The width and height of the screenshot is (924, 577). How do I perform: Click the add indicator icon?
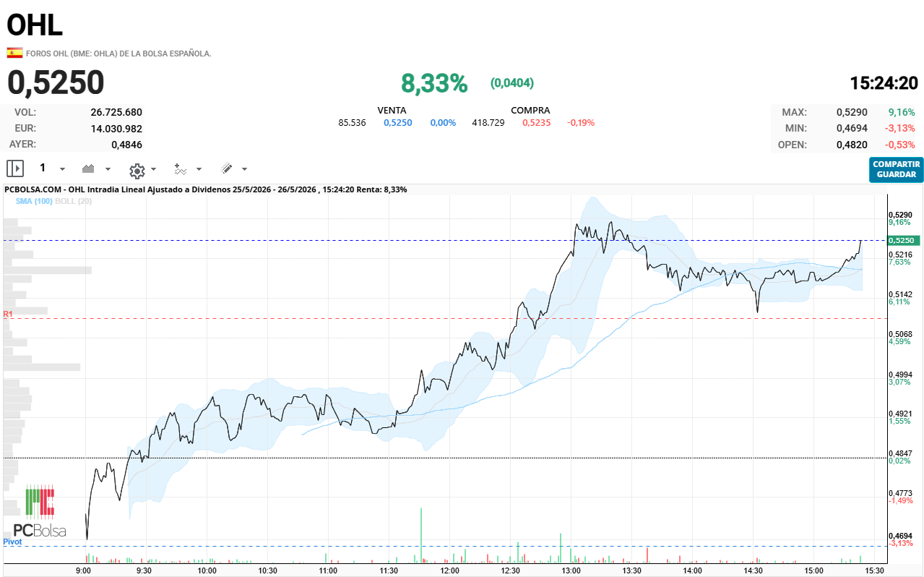tap(181, 169)
